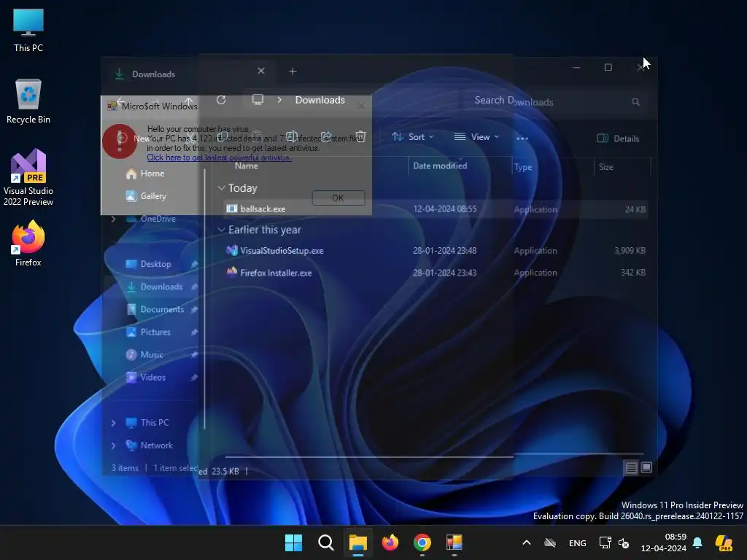This screenshot has height=560, width=747.
Task: Open Desktop in navigation pane
Action: (148, 264)
